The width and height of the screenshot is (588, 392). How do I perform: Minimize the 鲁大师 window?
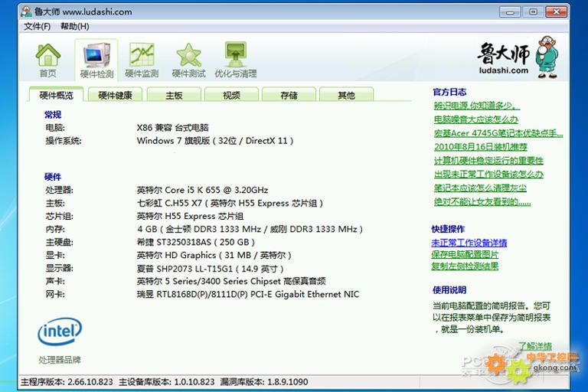510,12
